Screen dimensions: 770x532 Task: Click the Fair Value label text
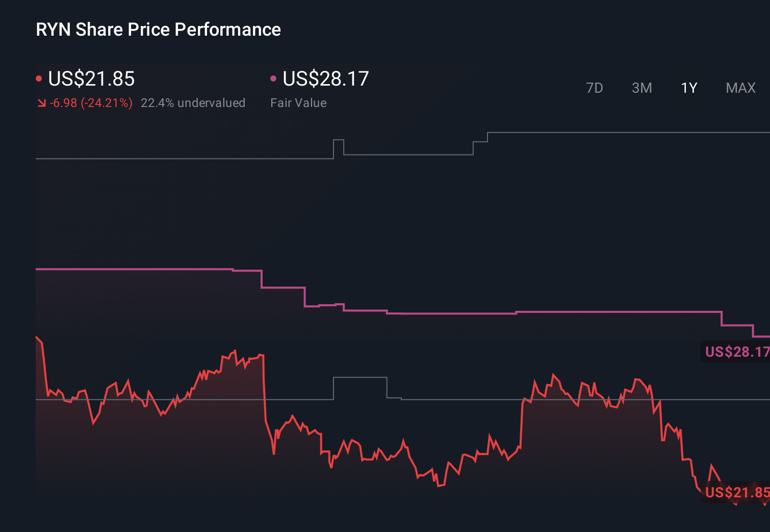click(298, 102)
